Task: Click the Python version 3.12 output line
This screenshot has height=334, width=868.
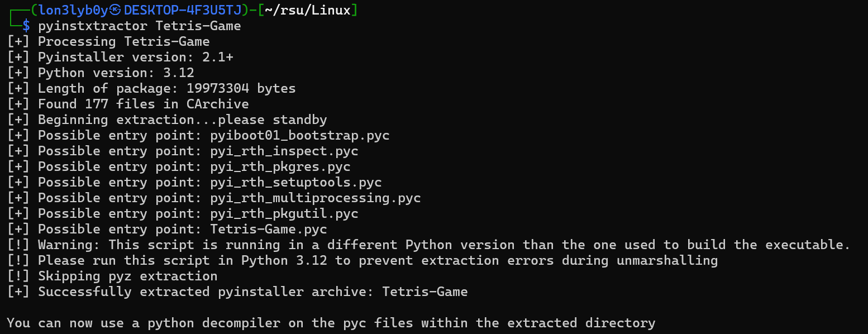Action: click(116, 73)
